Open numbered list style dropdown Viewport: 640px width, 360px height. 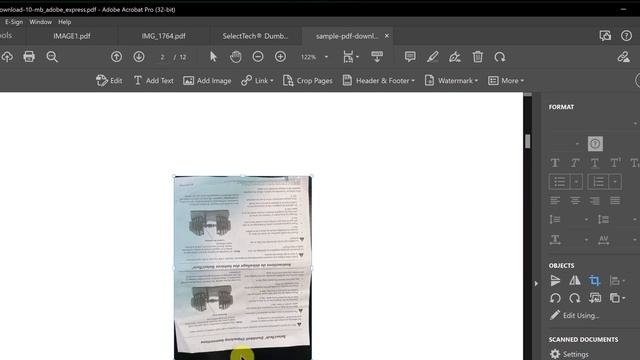pos(615,182)
